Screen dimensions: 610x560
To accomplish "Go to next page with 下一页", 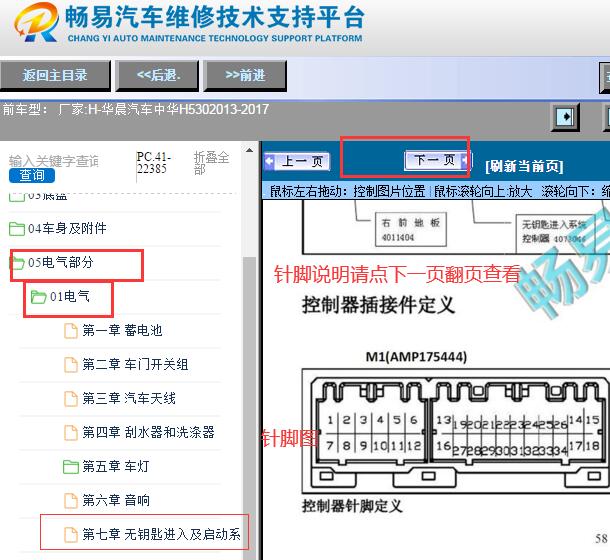I will 437,160.
